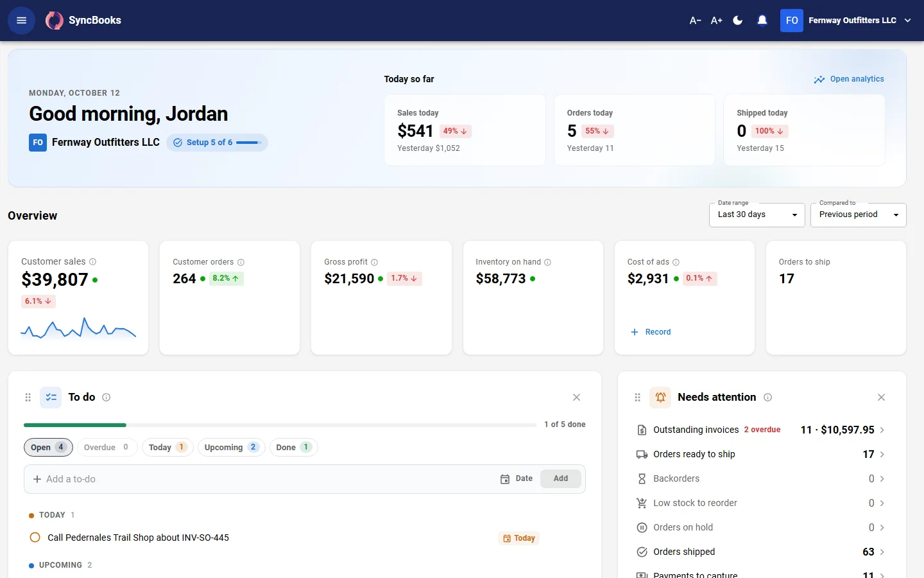Viewport: 924px width, 578px height.
Task: Pick a Date for the new to-do
Action: (517, 479)
